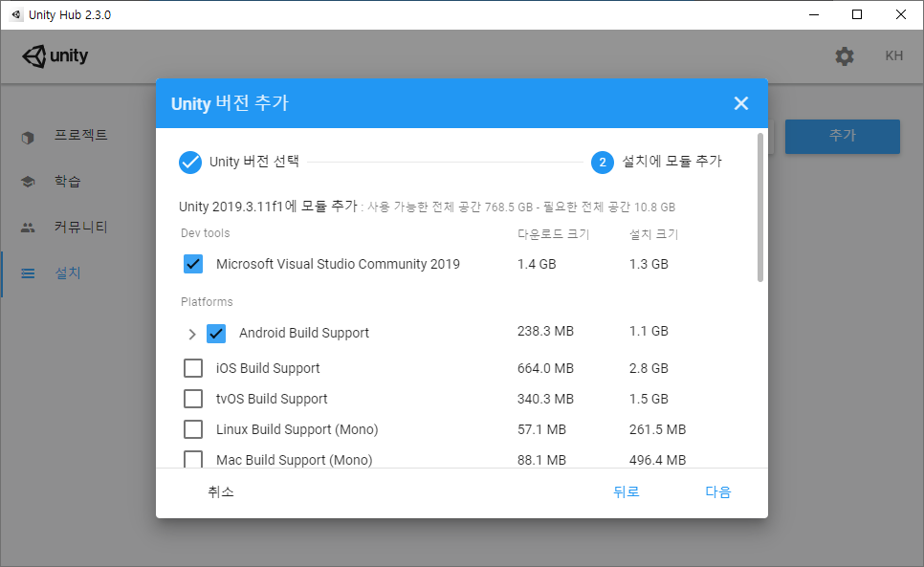Minimize the Unity Hub window
Viewport: 924px width, 567px height.
point(814,14)
